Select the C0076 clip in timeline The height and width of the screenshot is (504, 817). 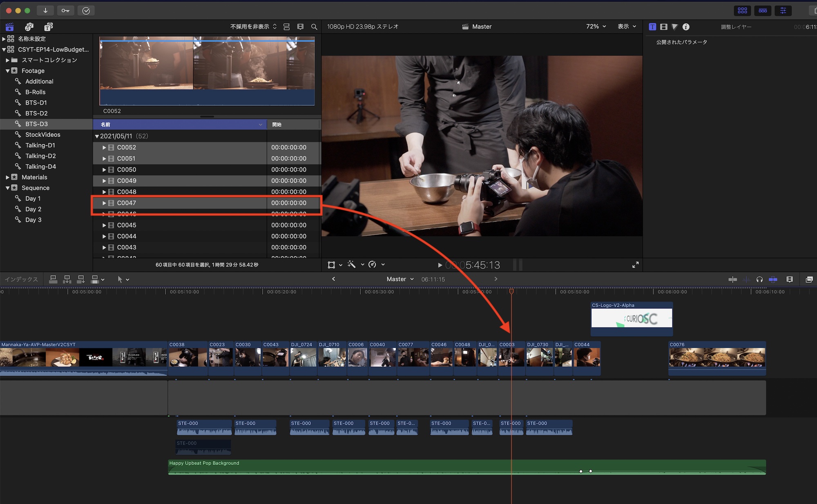(x=717, y=357)
